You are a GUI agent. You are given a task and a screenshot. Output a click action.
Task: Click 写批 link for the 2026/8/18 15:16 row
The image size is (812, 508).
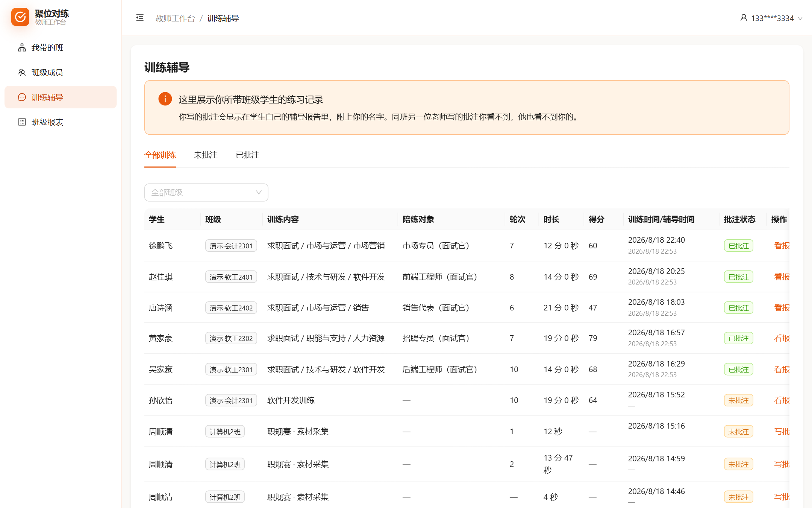tap(782, 432)
